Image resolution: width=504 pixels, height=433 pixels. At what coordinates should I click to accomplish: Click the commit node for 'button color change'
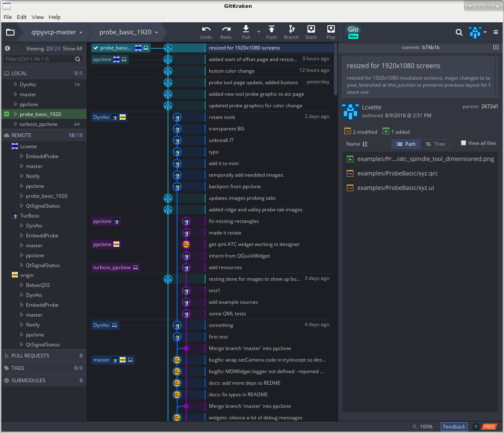[x=168, y=71]
